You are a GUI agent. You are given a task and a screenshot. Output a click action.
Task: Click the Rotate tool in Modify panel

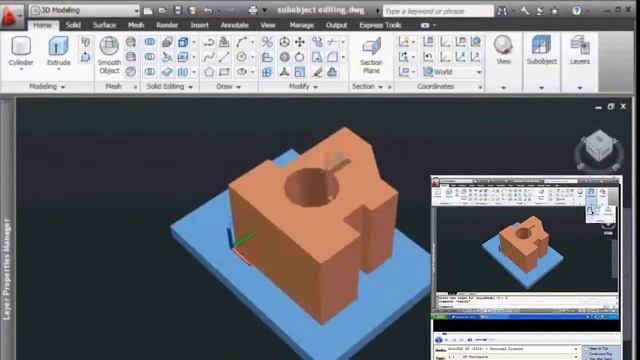coord(300,57)
